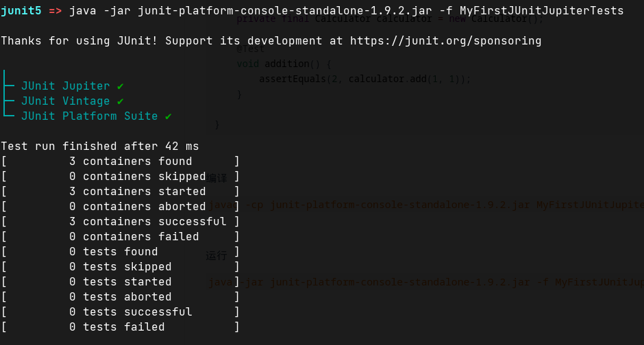Image resolution: width=644 pixels, height=345 pixels.
Task: Click the red "=>" prompt arrow
Action: tap(55, 11)
